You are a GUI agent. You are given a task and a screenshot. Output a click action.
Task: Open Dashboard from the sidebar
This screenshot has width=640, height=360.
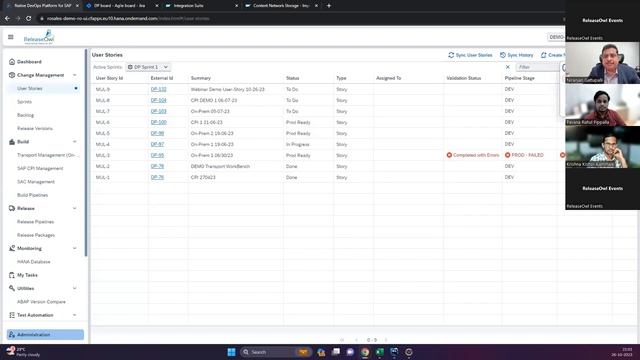[29, 62]
